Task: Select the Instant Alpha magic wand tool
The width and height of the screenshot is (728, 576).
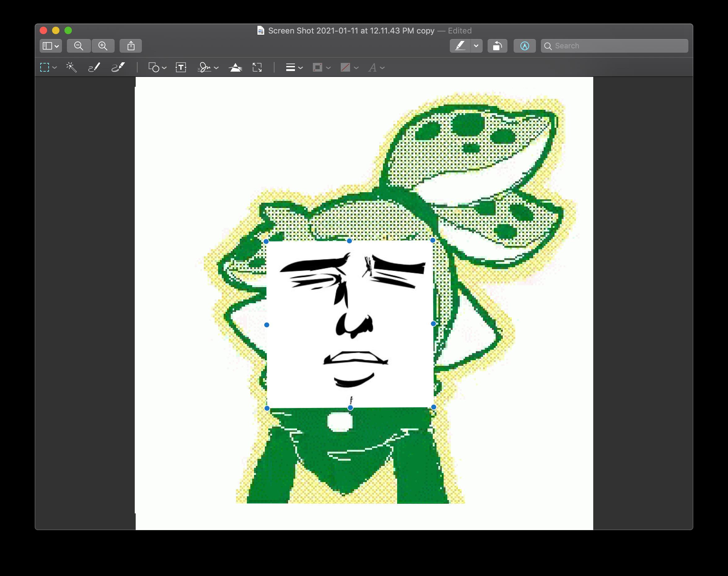Action: coord(71,68)
